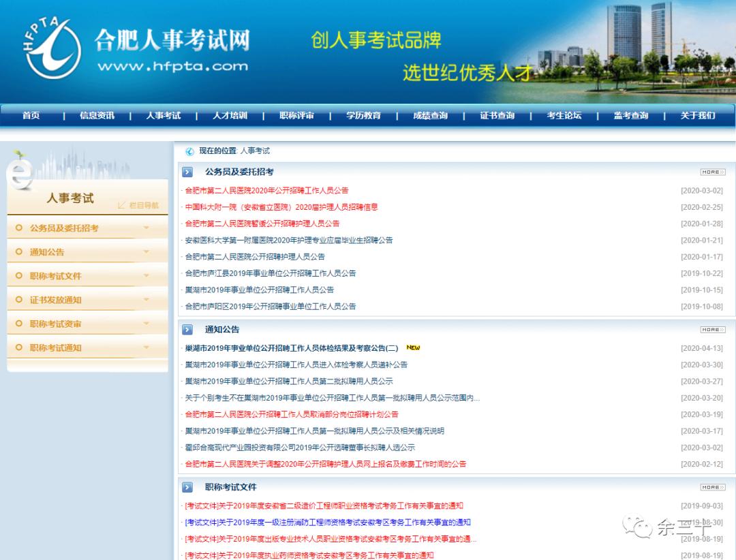Viewport: 736px width, 560px height.
Task: Click the blue arrow icon of 通知公告 section header
Action: pyautogui.click(x=187, y=330)
